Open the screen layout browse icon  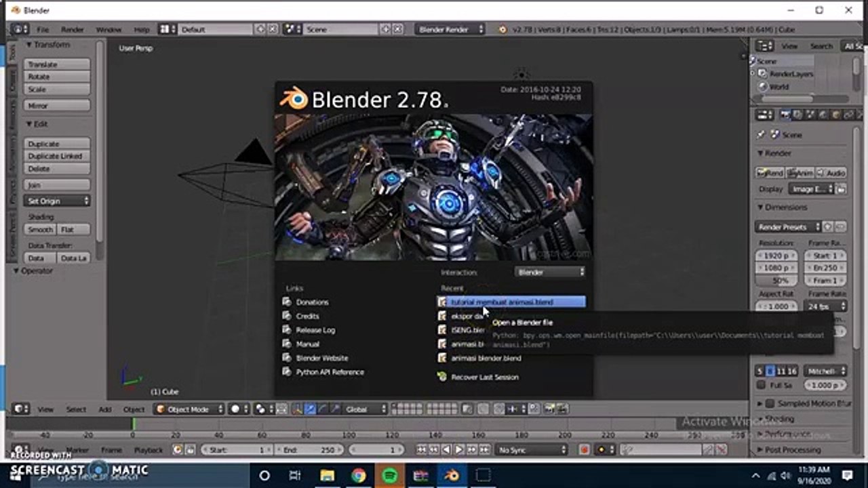(x=166, y=29)
